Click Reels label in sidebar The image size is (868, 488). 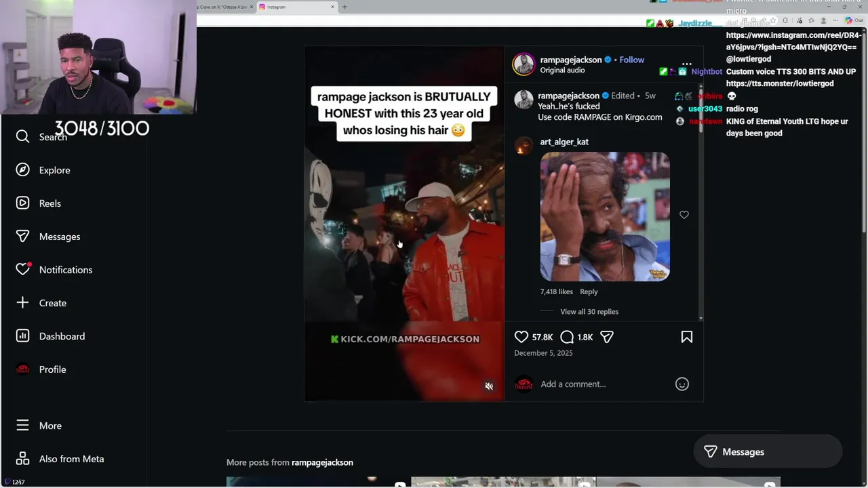(50, 203)
